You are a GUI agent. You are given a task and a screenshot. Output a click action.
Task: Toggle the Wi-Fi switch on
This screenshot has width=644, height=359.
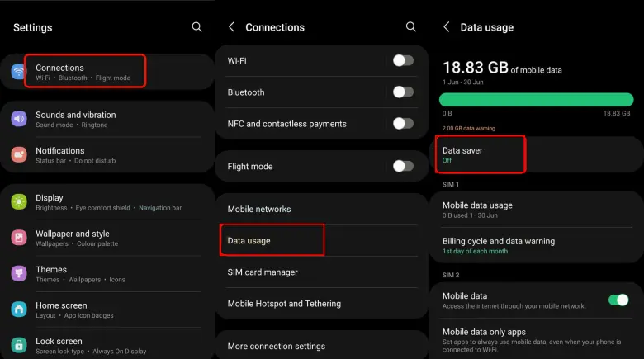tap(403, 61)
